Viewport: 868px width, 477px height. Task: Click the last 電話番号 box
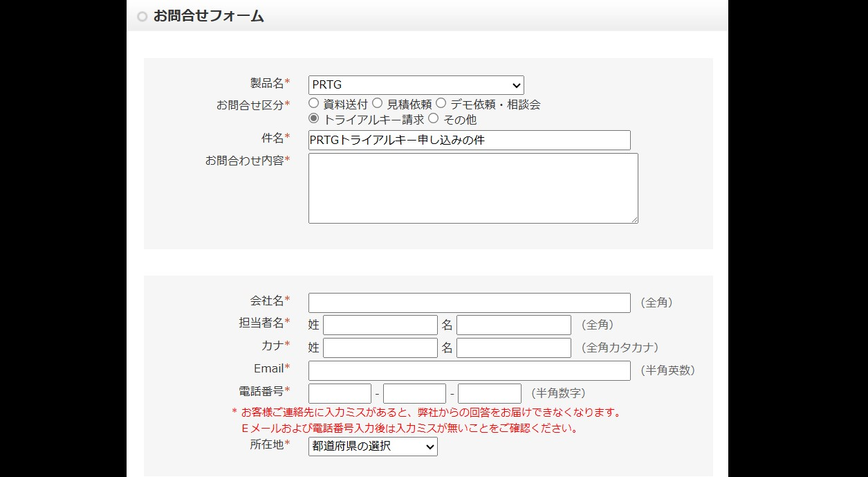click(490, 393)
